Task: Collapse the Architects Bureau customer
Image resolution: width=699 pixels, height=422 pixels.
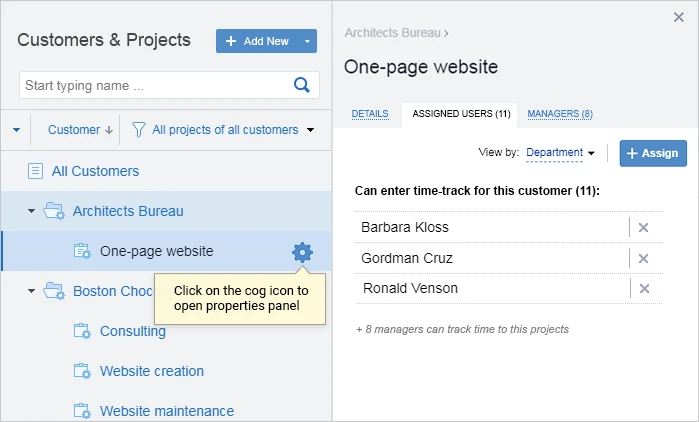Action: click(31, 211)
